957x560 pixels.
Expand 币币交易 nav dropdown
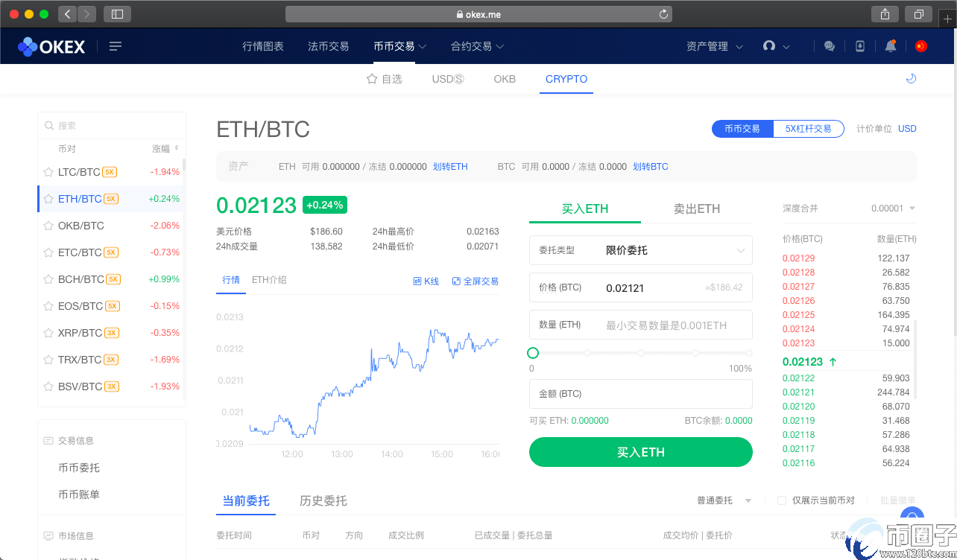click(400, 46)
